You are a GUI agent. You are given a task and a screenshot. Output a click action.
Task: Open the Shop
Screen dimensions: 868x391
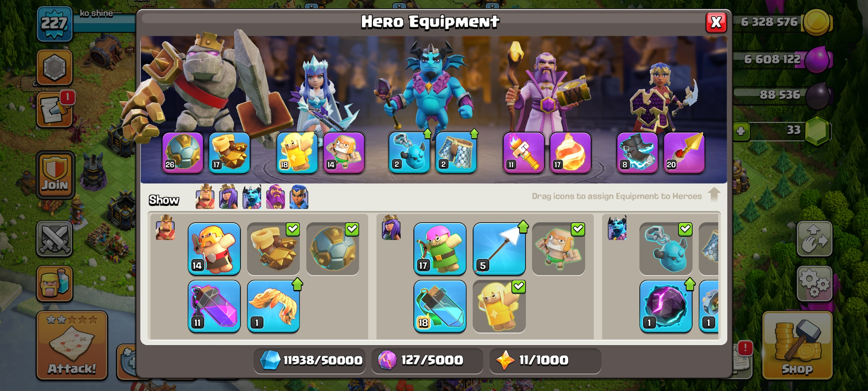(x=797, y=346)
